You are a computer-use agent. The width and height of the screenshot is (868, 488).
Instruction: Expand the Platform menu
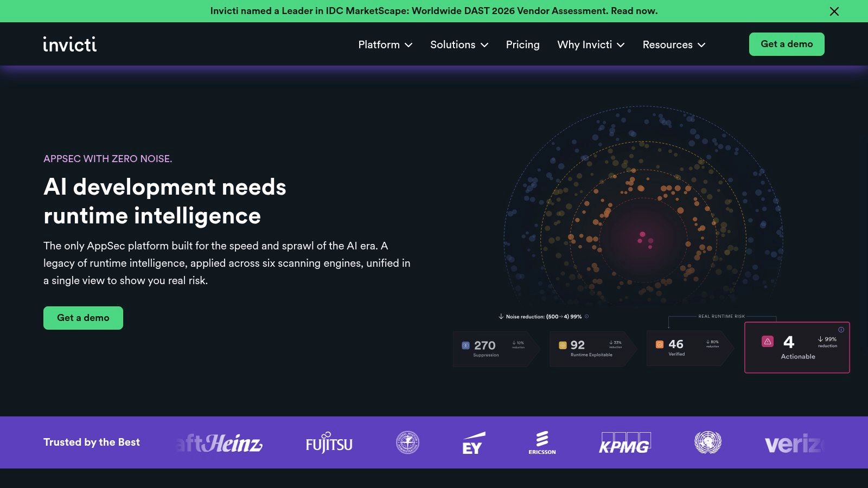coord(385,44)
